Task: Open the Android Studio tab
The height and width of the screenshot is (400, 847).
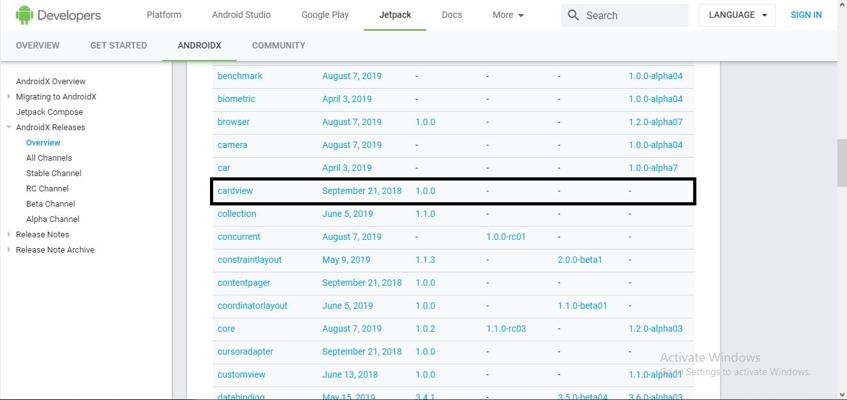Action: [x=241, y=15]
